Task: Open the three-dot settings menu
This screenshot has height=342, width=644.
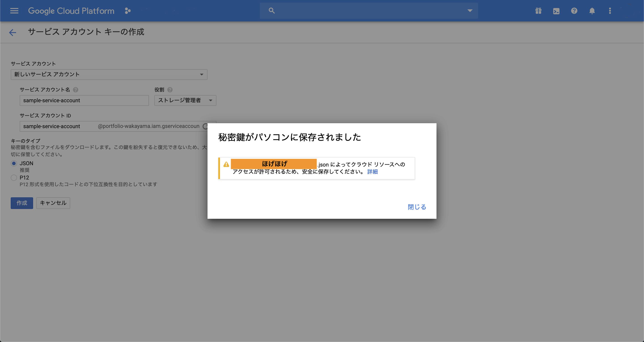Action: 610,11
